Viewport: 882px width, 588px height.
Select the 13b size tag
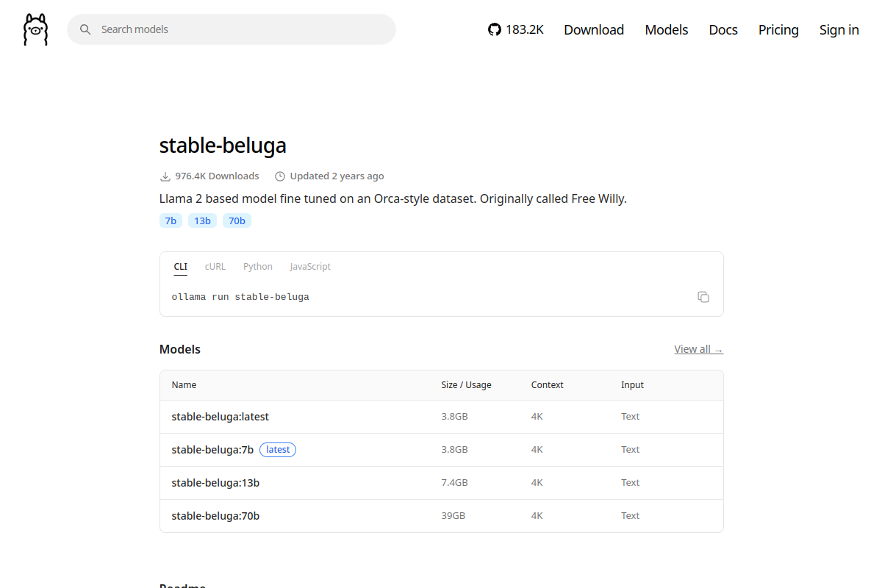tap(202, 220)
